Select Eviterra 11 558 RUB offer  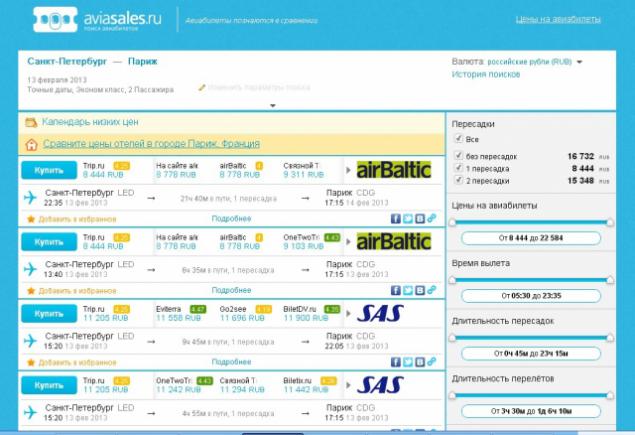click(181, 313)
